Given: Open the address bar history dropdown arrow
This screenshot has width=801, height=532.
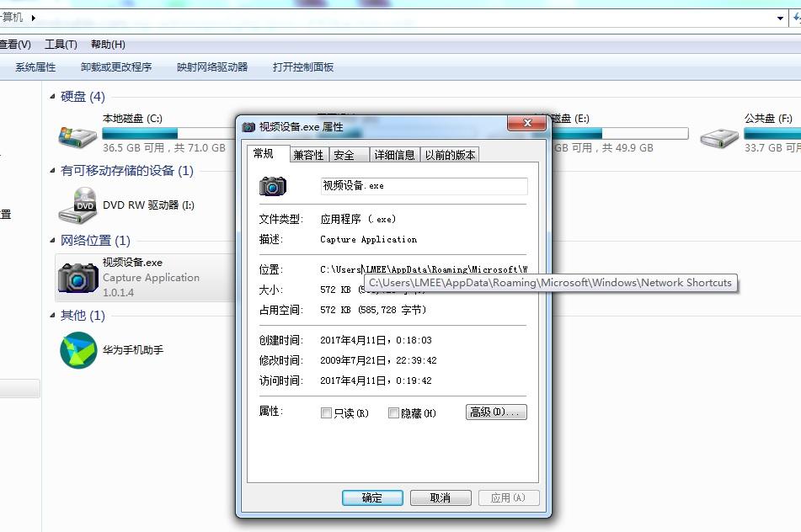Looking at the screenshot, I should tap(780, 19).
